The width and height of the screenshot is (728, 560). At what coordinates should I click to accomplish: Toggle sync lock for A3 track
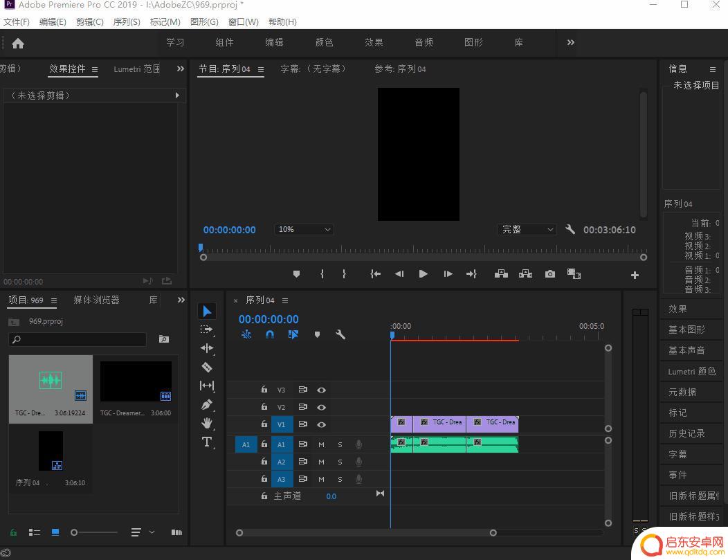tap(302, 479)
